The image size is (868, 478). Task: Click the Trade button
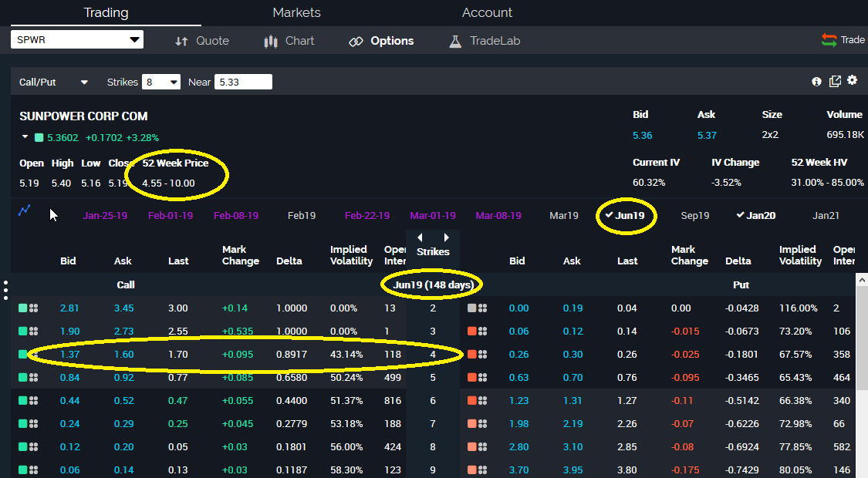click(843, 40)
